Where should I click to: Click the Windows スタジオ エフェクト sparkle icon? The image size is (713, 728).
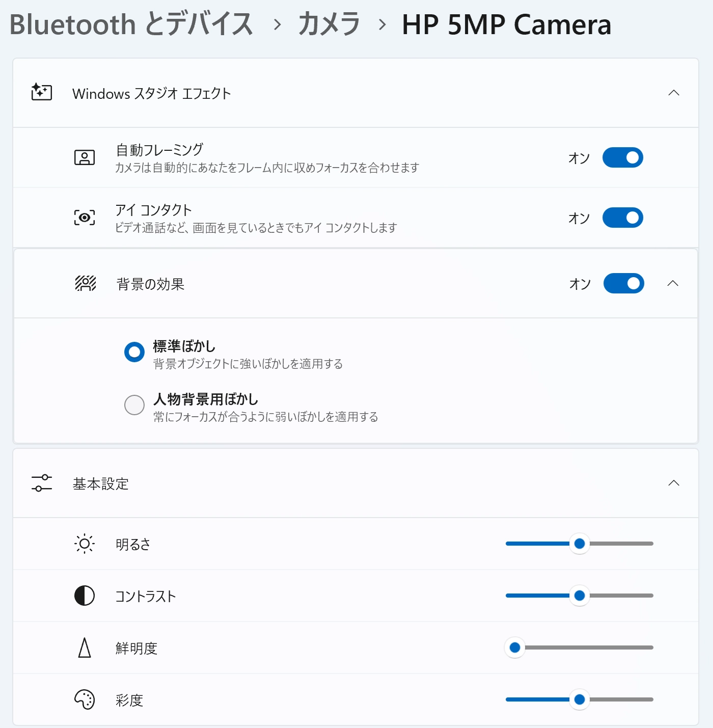(41, 92)
